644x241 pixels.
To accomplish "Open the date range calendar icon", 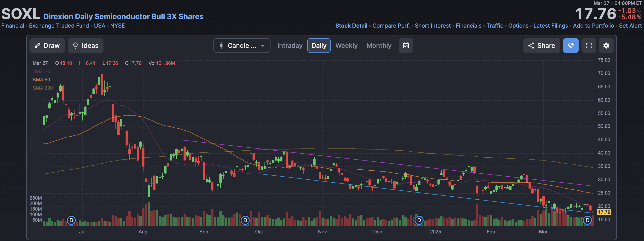I will click(x=406, y=46).
